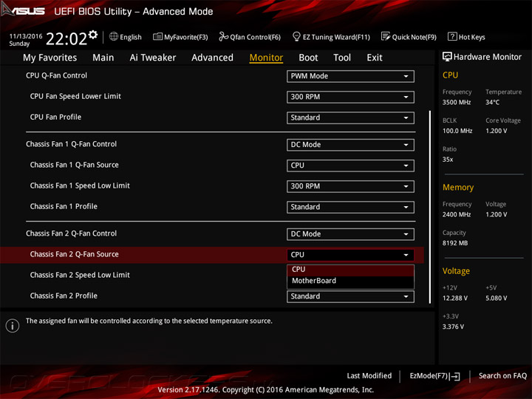Screen dimensions: 532x399
Task: Choose CPU option in open list
Action: click(350, 270)
